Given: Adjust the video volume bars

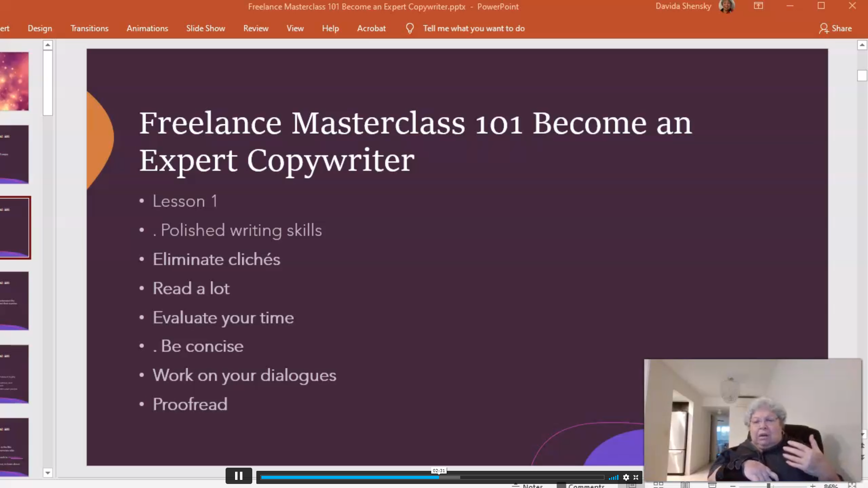Looking at the screenshot, I should point(613,478).
